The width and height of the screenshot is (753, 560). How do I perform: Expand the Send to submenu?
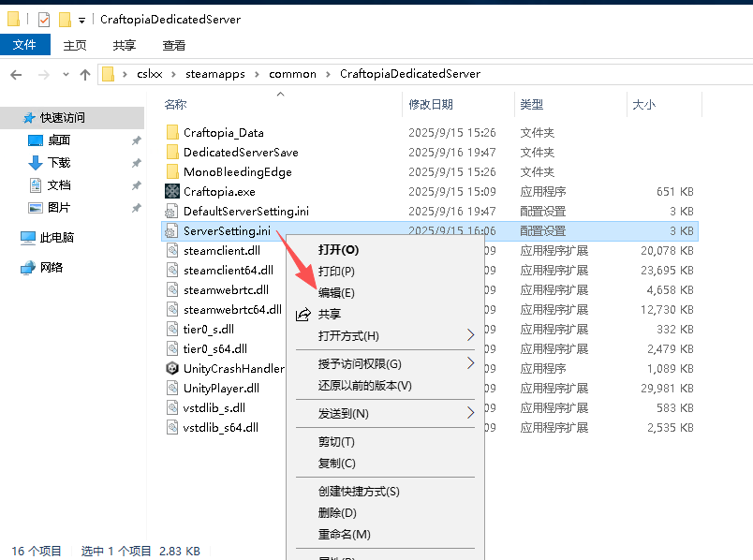(470, 413)
